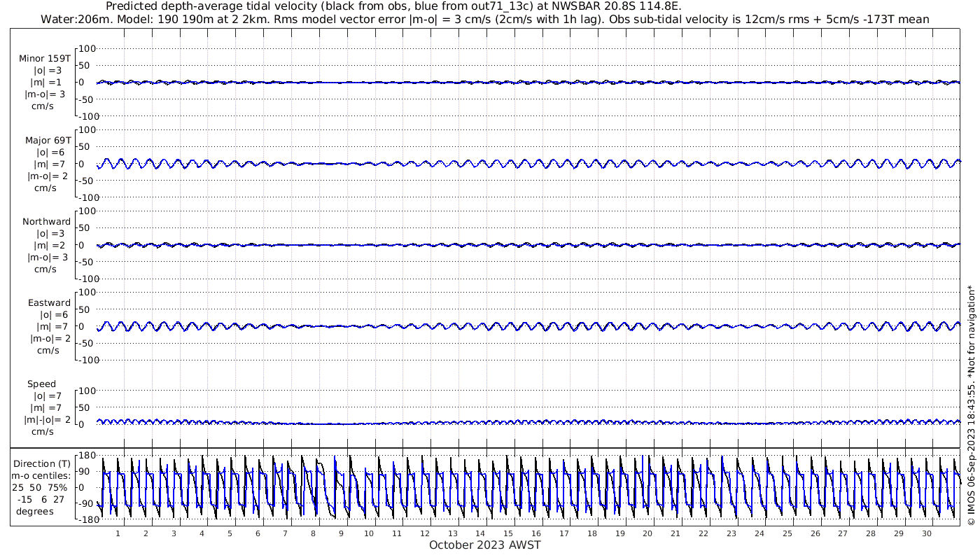Click "|m| =2" in the Northward panel
Image resolution: width=980 pixels, height=560 pixels.
[x=49, y=246]
